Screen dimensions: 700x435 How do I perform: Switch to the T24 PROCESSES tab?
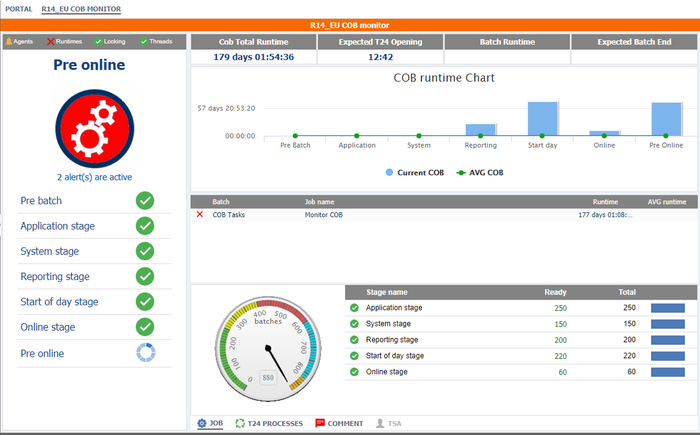(268, 424)
